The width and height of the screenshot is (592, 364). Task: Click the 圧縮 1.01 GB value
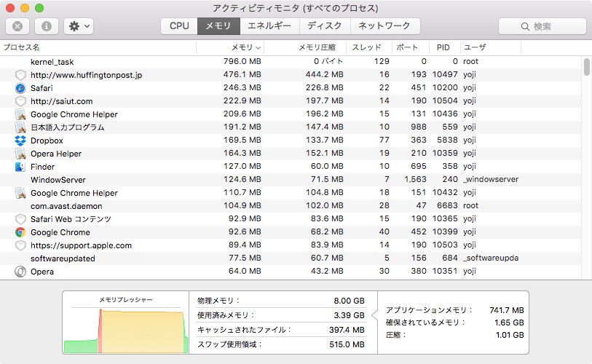(510, 336)
